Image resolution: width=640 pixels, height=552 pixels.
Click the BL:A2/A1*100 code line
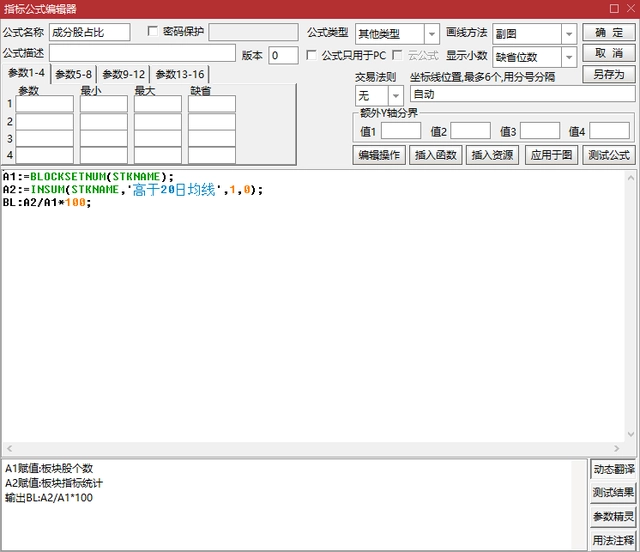point(47,202)
